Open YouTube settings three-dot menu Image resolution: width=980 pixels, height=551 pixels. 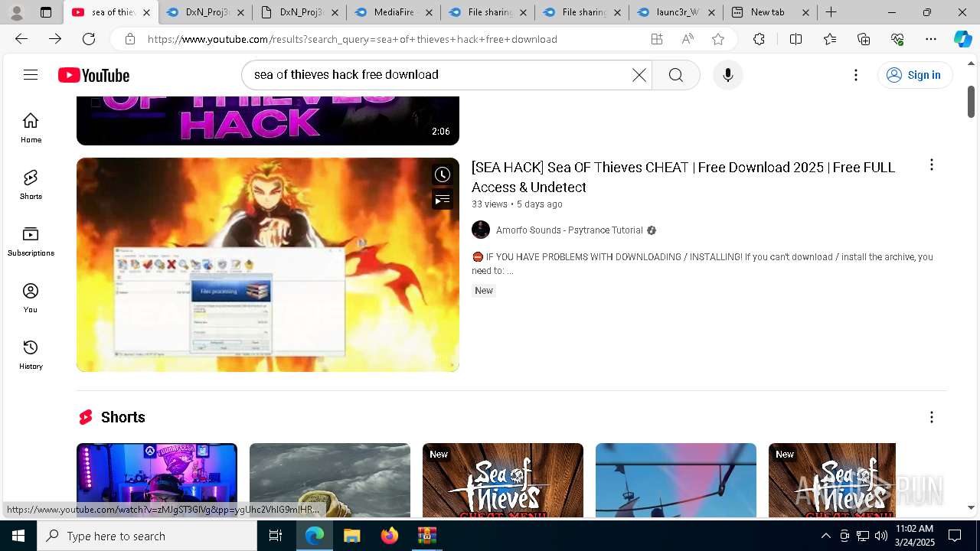[856, 75]
